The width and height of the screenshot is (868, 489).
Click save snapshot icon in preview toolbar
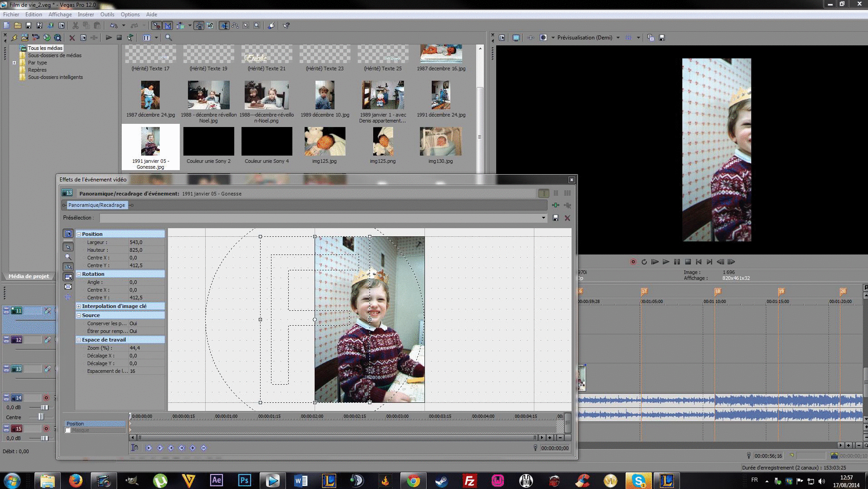662,38
